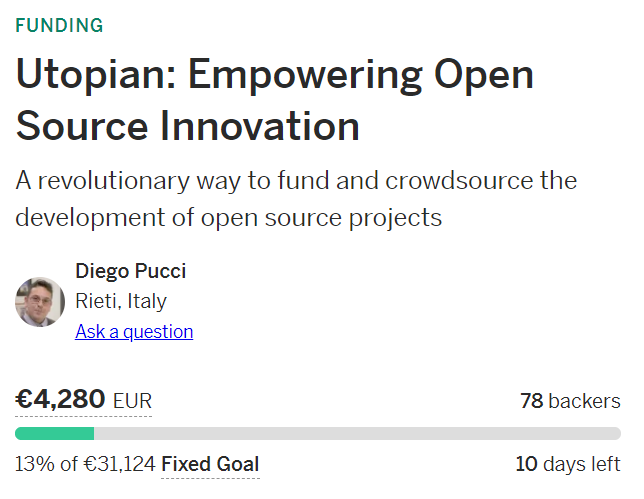Image resolution: width=644 pixels, height=499 pixels.
Task: Click the word Innovation in title
Action: point(260,126)
